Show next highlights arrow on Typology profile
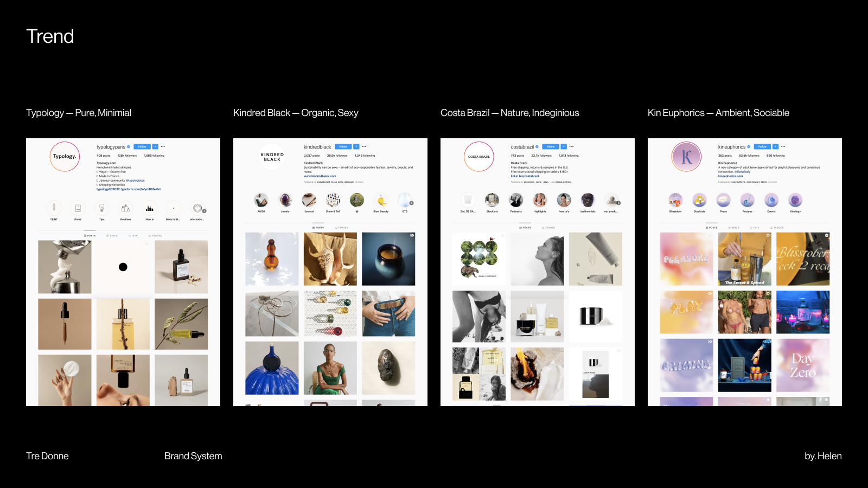868x488 pixels. tap(205, 211)
